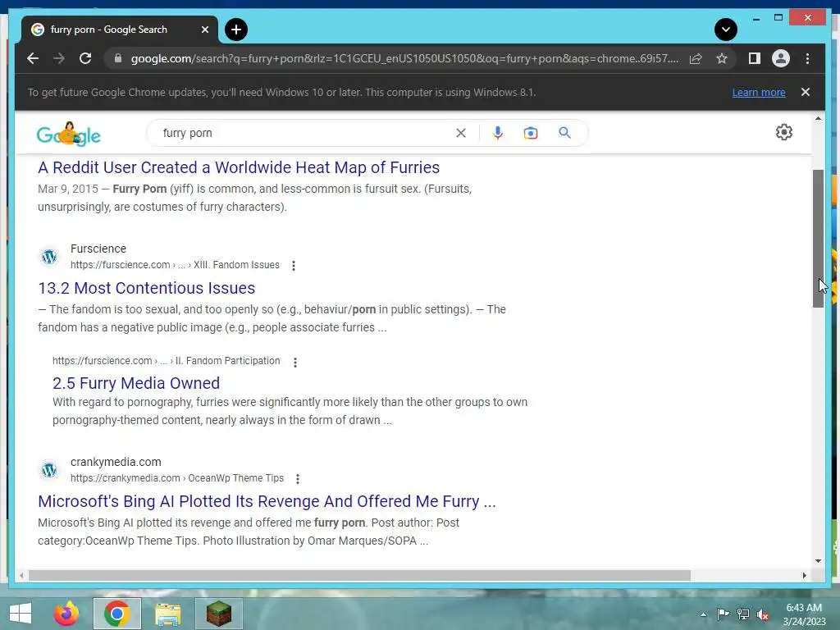Close the Google Search tab
This screenshot has width=840, height=630.
(204, 30)
